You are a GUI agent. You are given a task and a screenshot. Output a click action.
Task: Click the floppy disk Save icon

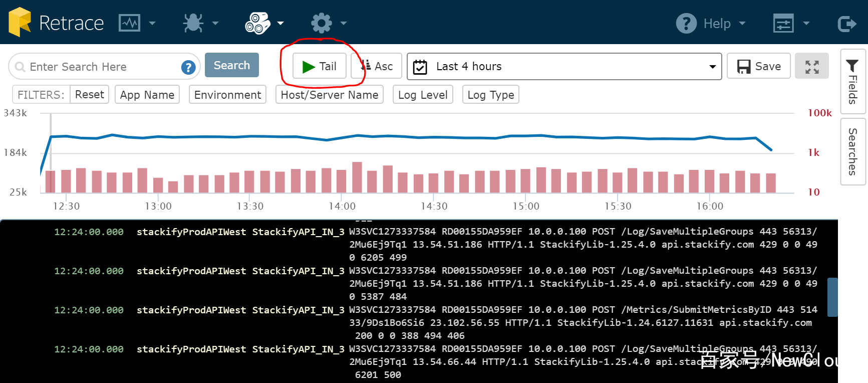(x=744, y=67)
